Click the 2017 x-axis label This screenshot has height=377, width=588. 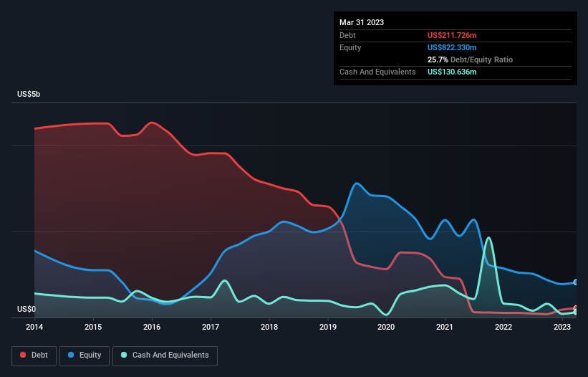tap(211, 327)
